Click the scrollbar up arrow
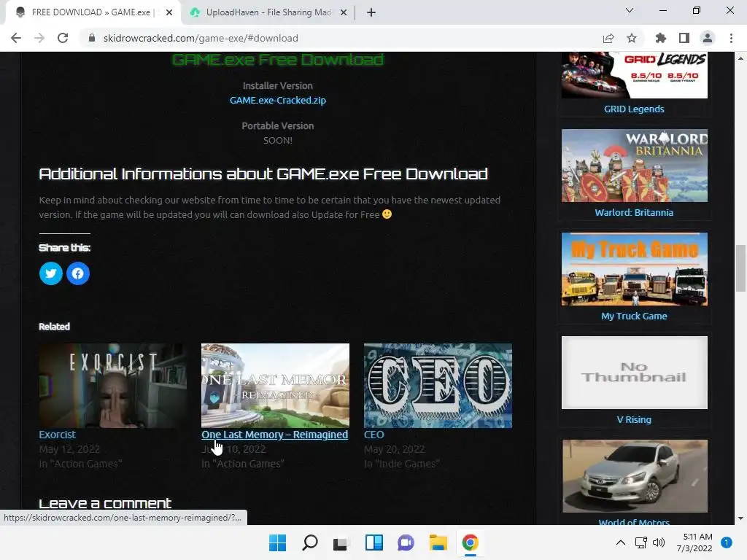 tap(740, 58)
